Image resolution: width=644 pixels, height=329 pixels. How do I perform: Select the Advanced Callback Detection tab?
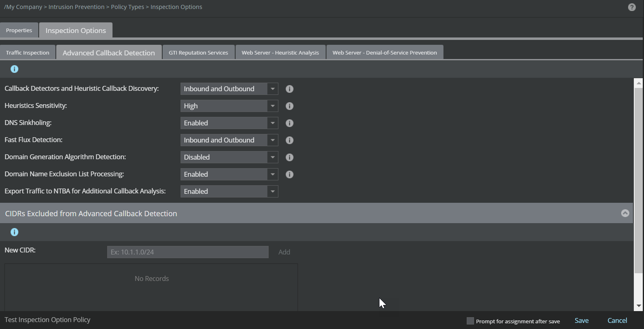click(109, 53)
